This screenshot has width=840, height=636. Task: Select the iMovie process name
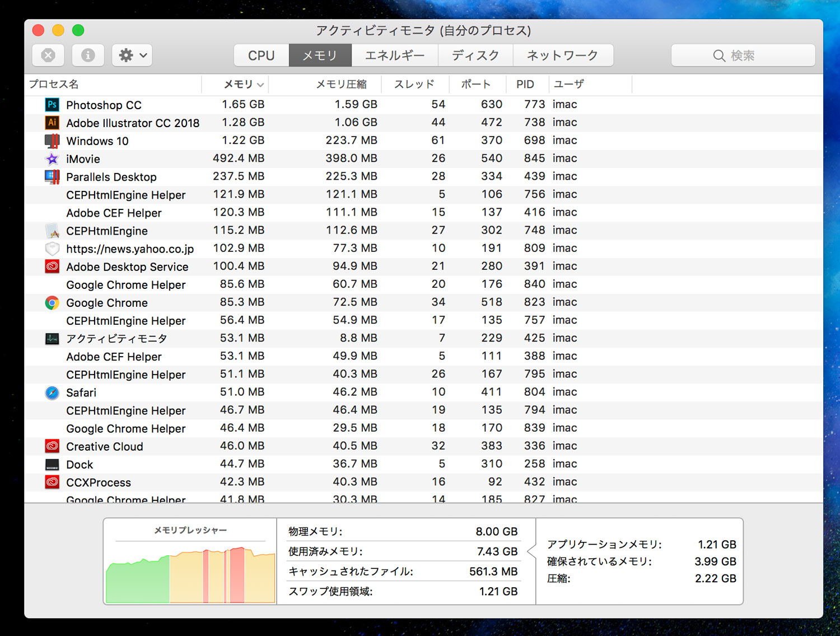tap(83, 158)
